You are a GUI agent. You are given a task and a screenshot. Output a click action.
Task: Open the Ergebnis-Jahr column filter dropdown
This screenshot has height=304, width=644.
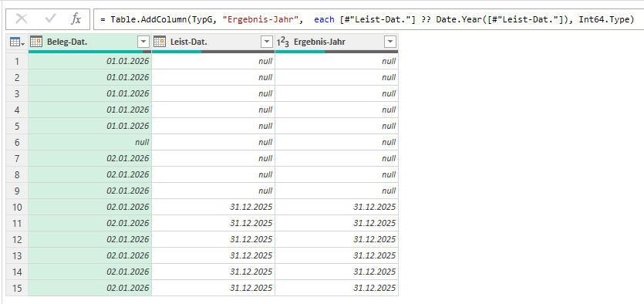click(x=390, y=42)
